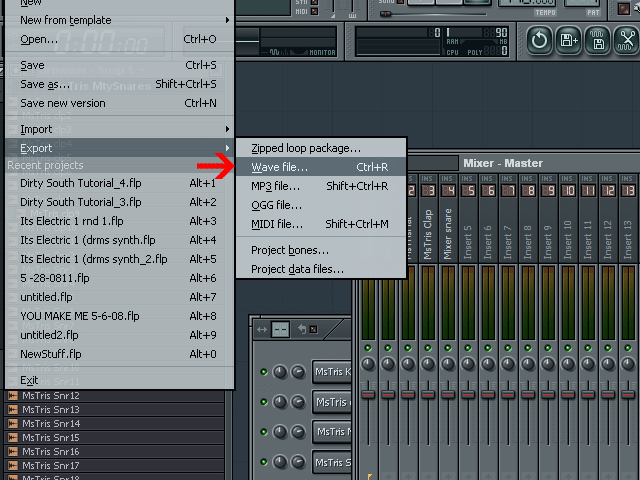Click the undo history circular arrow icon
The height and width of the screenshot is (480, 640).
tap(540, 40)
